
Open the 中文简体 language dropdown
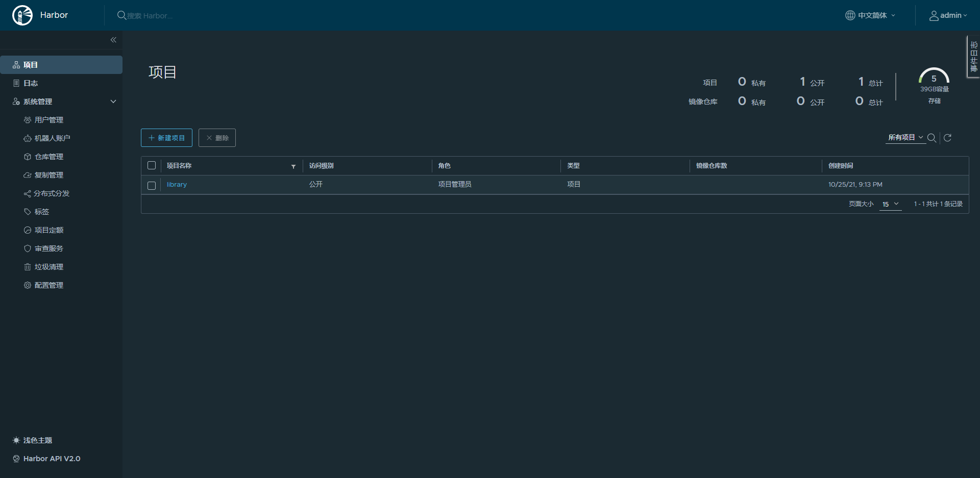(x=871, y=15)
